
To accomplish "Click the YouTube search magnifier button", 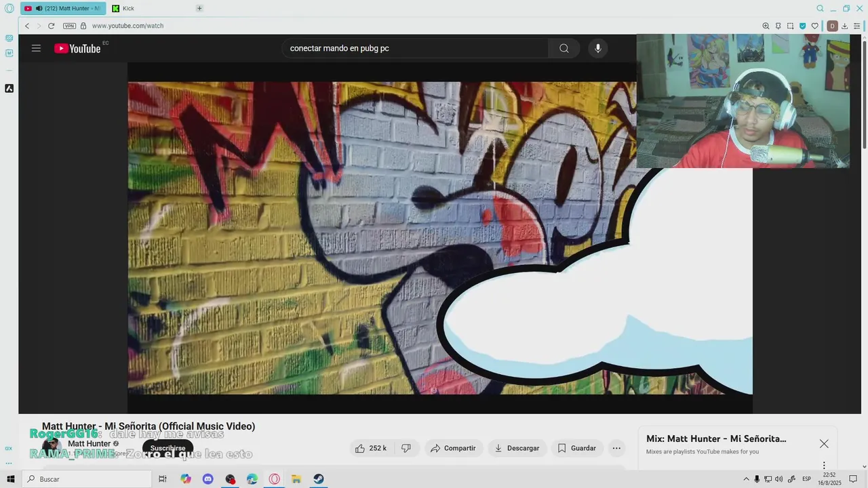I will (x=564, y=48).
